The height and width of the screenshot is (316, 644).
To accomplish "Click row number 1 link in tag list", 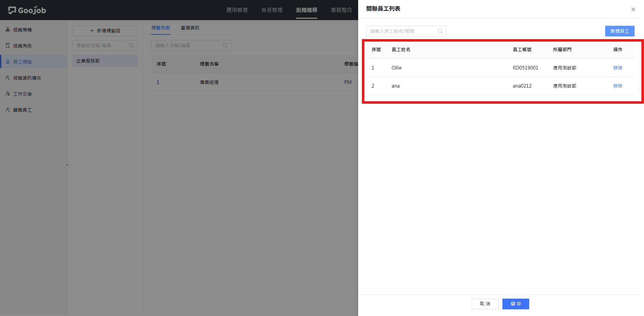I will (x=158, y=82).
